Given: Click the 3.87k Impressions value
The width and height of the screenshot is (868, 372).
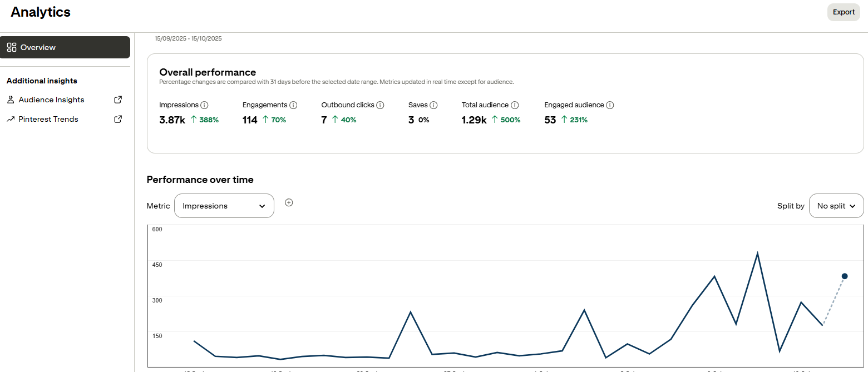Looking at the screenshot, I should pyautogui.click(x=172, y=120).
